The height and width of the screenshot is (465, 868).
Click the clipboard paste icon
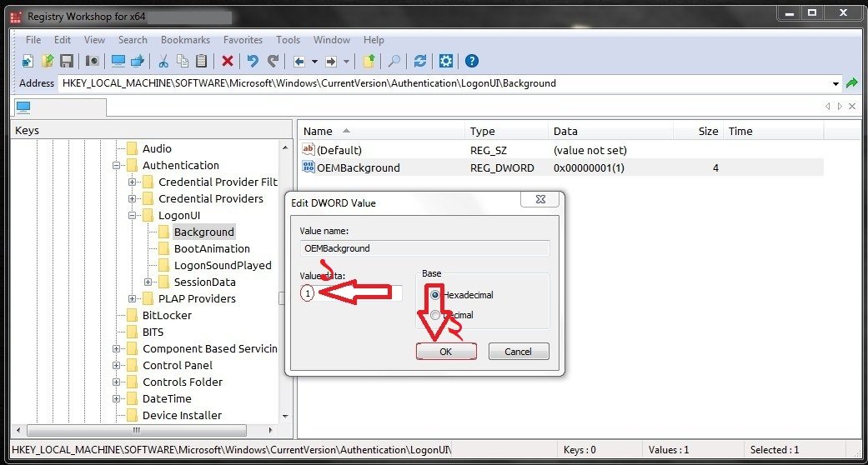202,61
